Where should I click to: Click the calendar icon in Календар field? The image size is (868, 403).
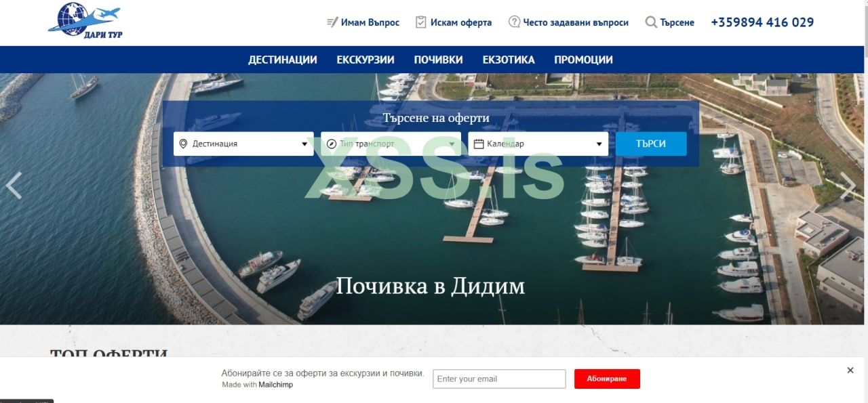click(479, 144)
